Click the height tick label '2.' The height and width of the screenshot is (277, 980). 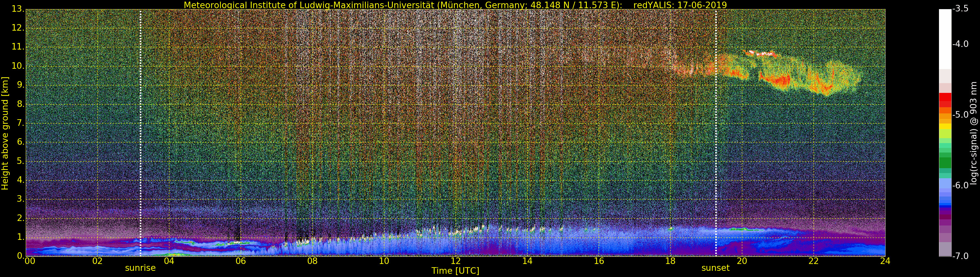tap(21, 218)
